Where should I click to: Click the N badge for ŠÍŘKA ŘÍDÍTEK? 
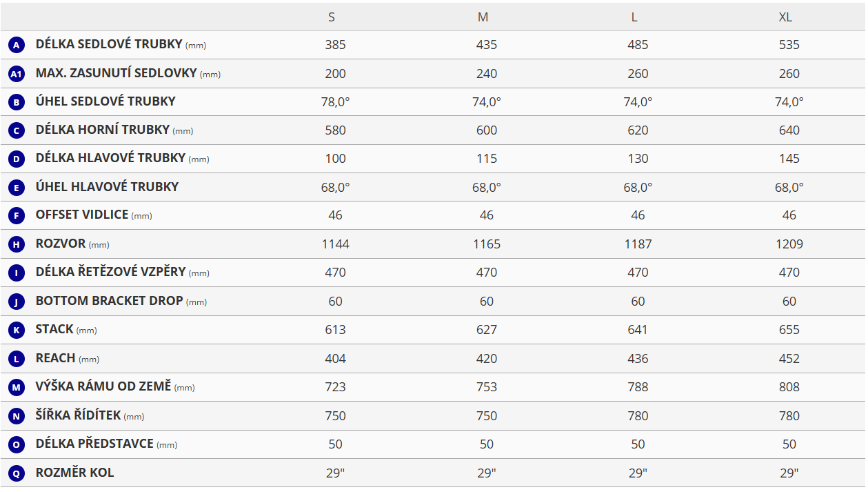tap(17, 416)
